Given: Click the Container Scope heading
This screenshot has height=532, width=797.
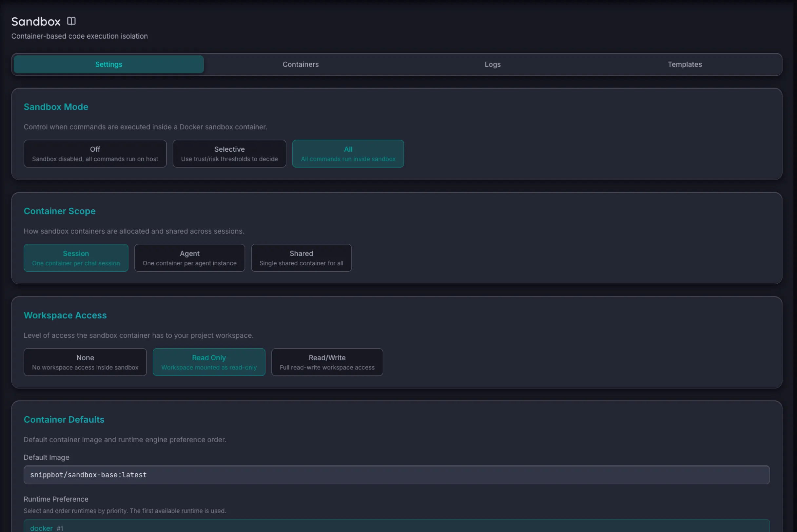Looking at the screenshot, I should click(60, 211).
